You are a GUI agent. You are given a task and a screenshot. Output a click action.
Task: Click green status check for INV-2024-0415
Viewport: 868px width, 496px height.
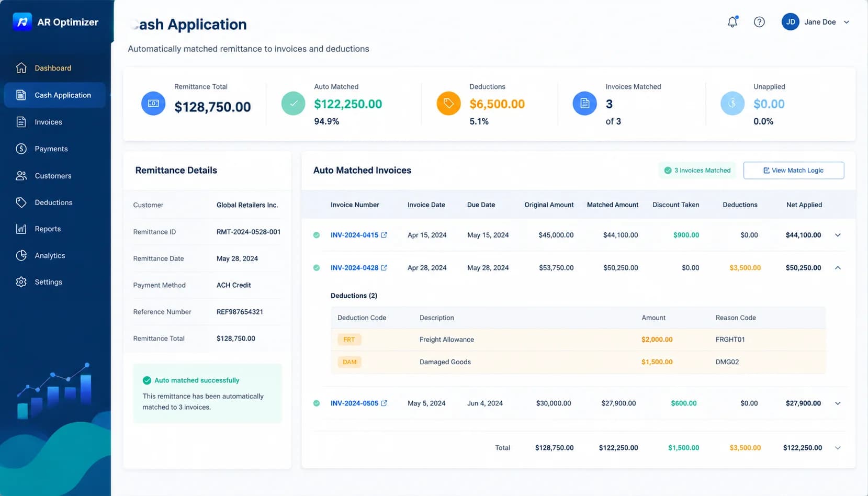click(317, 235)
